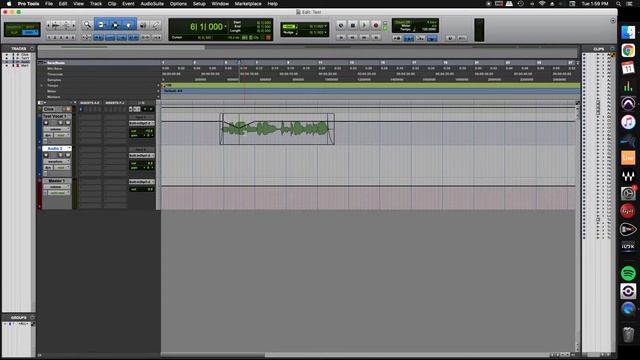Image resolution: width=640 pixels, height=360 pixels.
Task: Click the Rewind transport button
Action: [353, 37]
